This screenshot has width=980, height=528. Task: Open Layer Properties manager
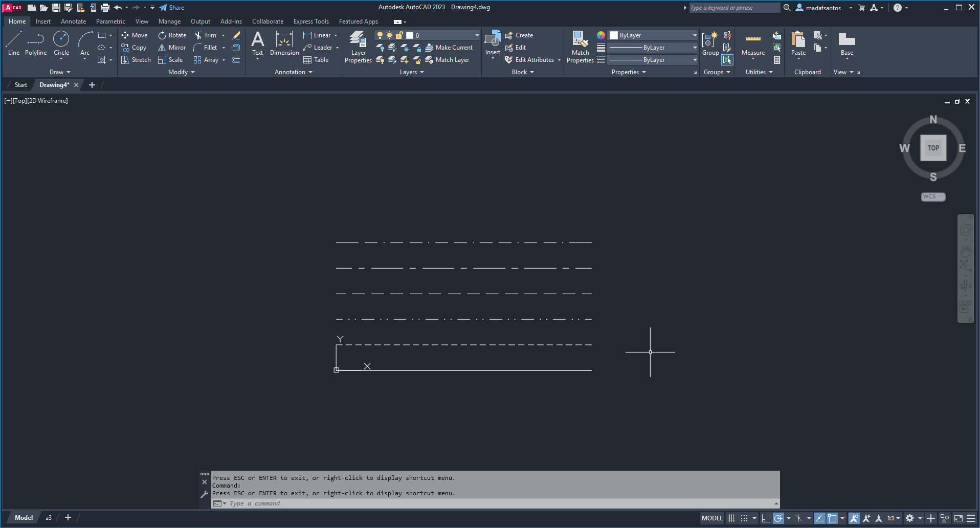click(x=358, y=47)
